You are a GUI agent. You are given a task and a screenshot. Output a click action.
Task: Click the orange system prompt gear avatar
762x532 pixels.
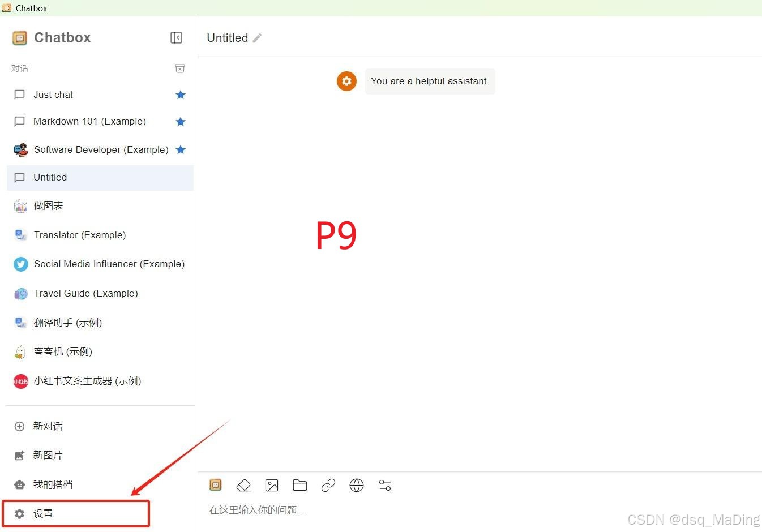(x=346, y=81)
